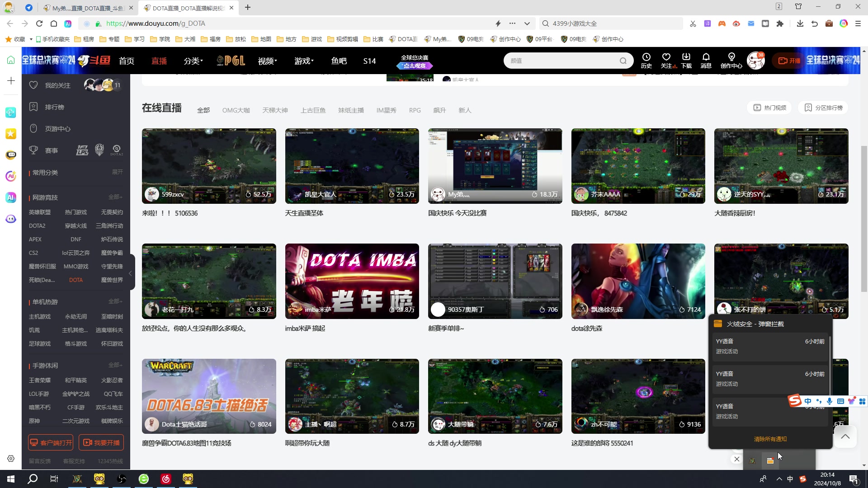Viewport: 868px width, 488px height.
Task: Click the 客户端打开 button
Action: click(x=51, y=443)
